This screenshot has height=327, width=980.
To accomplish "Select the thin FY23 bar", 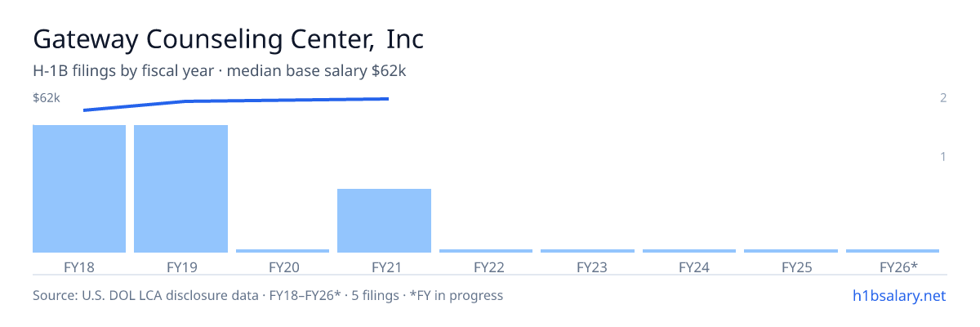I will (x=587, y=251).
